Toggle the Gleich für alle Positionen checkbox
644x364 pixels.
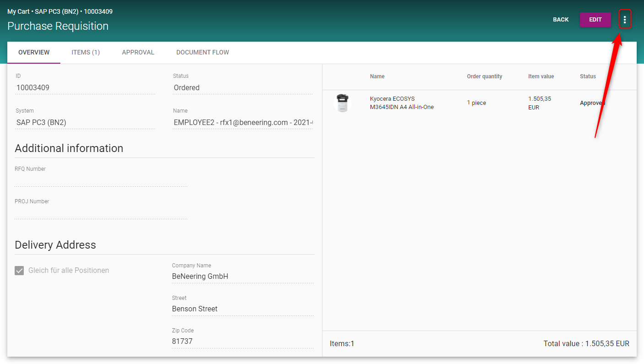pyautogui.click(x=19, y=271)
